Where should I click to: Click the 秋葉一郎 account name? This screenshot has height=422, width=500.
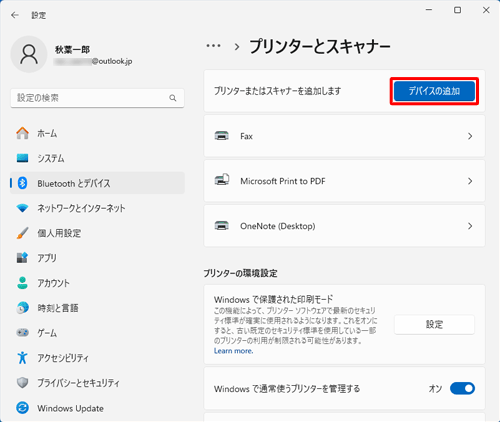[72, 50]
